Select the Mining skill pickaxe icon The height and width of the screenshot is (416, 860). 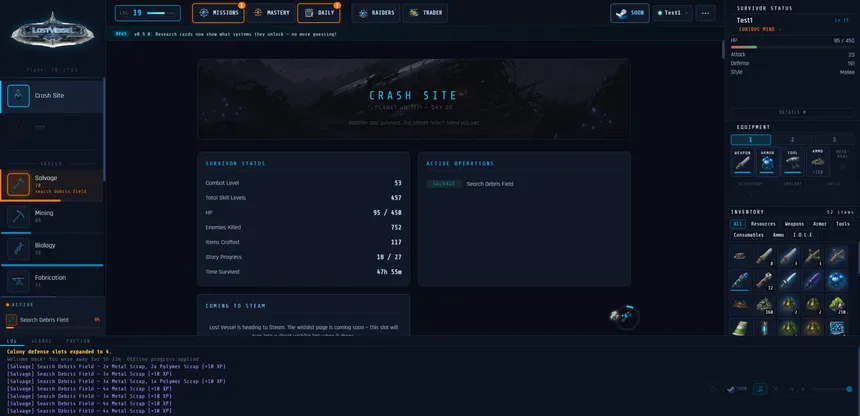pos(18,216)
